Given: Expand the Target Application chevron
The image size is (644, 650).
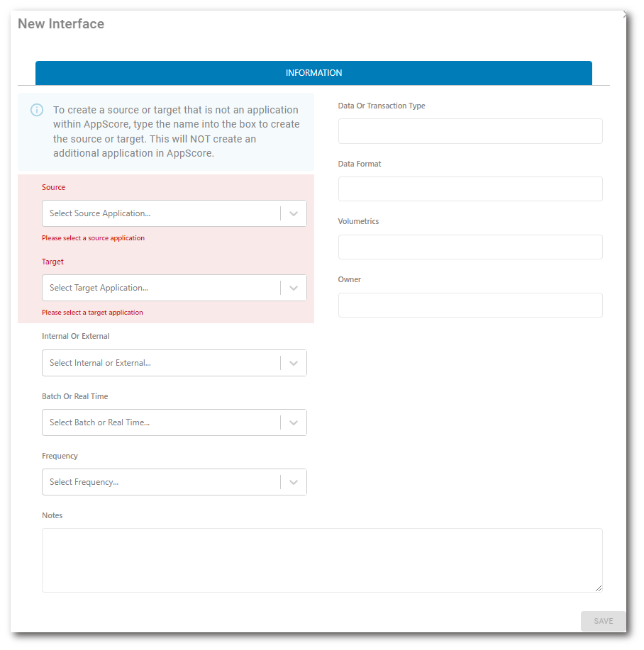Looking at the screenshot, I should 294,288.
